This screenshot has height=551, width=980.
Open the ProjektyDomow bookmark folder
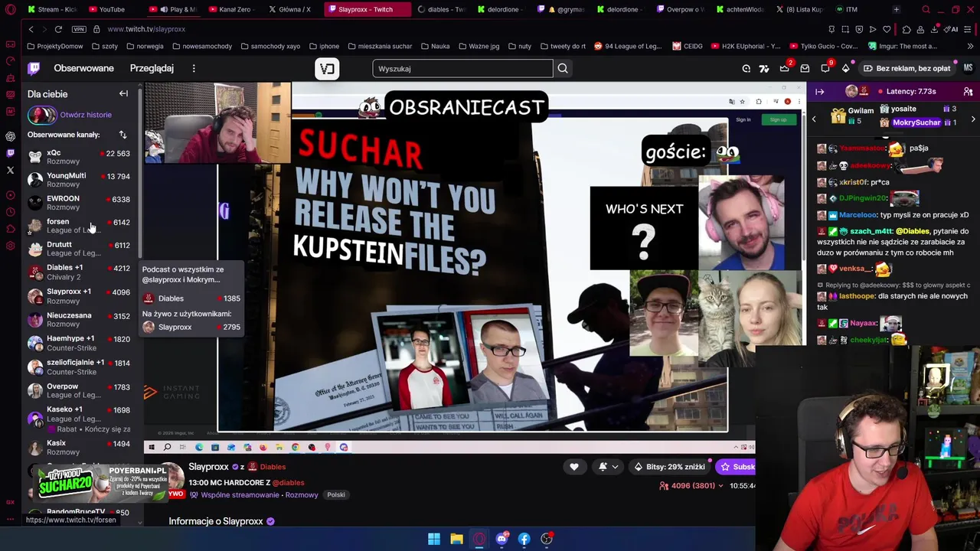pyautogui.click(x=55, y=46)
